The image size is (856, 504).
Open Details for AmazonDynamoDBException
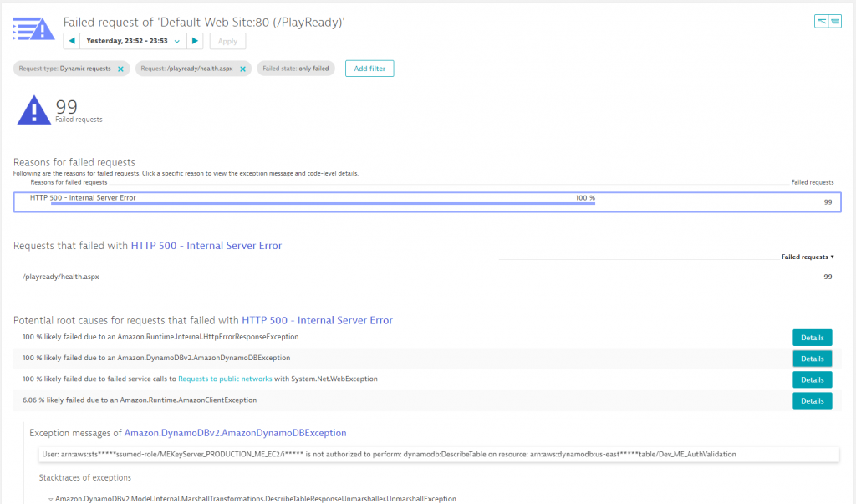coord(813,359)
